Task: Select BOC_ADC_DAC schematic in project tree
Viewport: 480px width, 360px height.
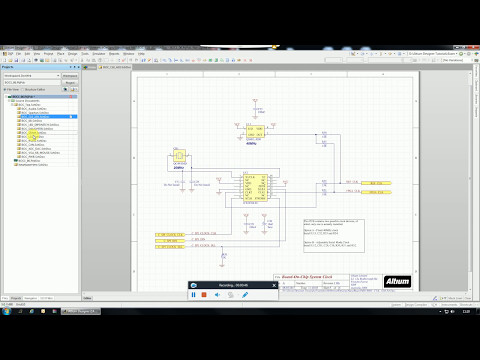Action: (x=36, y=149)
